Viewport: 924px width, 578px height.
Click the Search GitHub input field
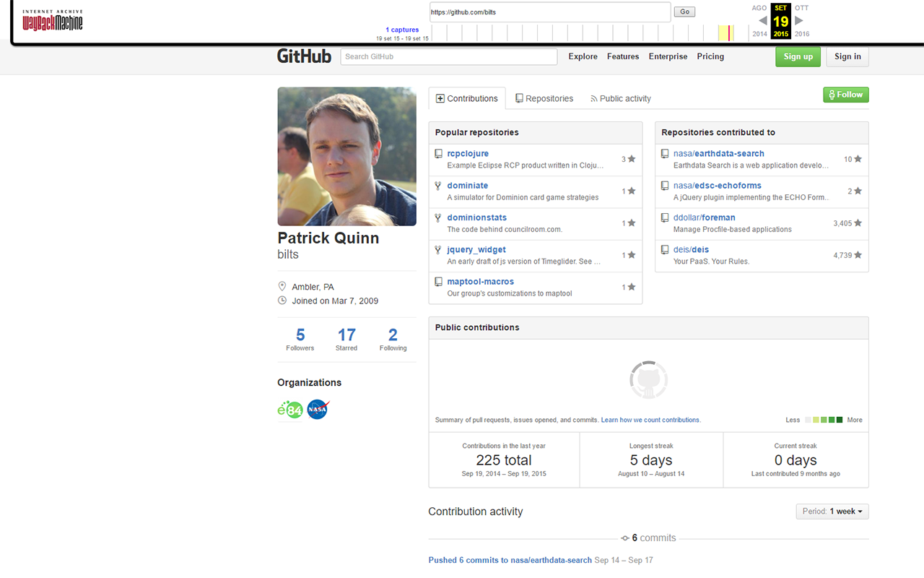[448, 56]
